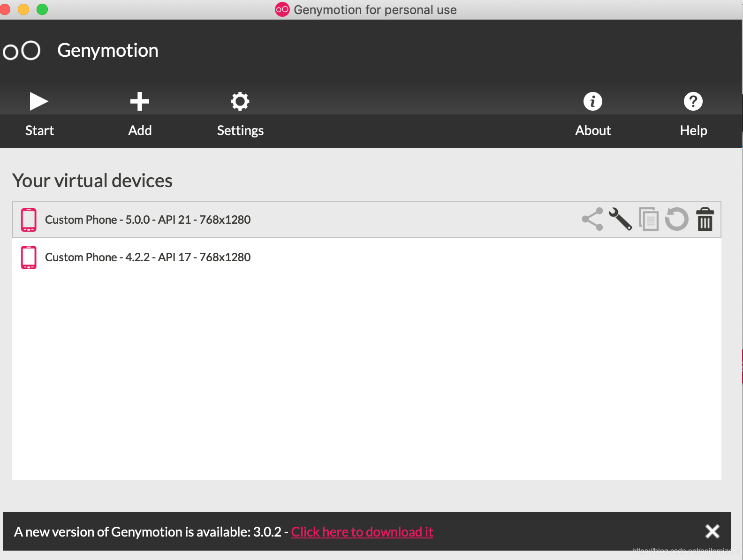The width and height of the screenshot is (743, 560).
Task: Click phone icon of Custom Phone 4.2.2
Action: (x=29, y=257)
